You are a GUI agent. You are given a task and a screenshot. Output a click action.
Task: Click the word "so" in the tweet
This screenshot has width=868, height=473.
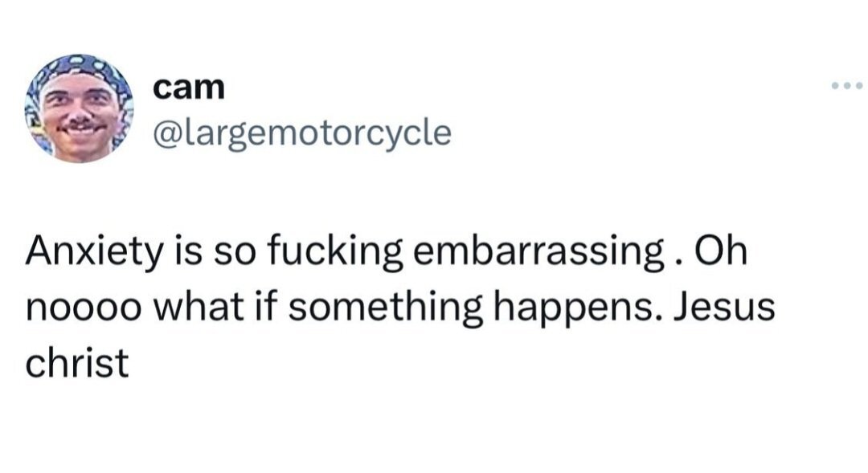(231, 252)
